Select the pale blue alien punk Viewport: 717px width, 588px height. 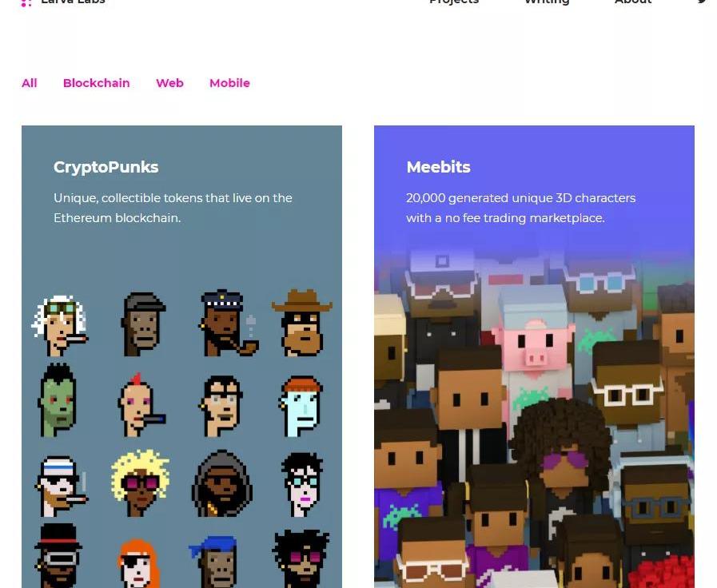[300, 406]
